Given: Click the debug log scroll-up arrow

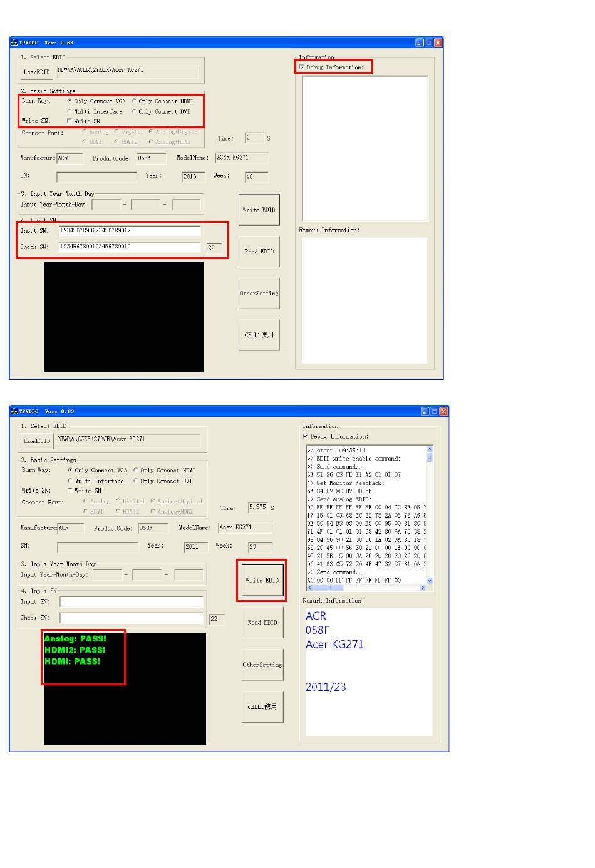Looking at the screenshot, I should click(430, 449).
